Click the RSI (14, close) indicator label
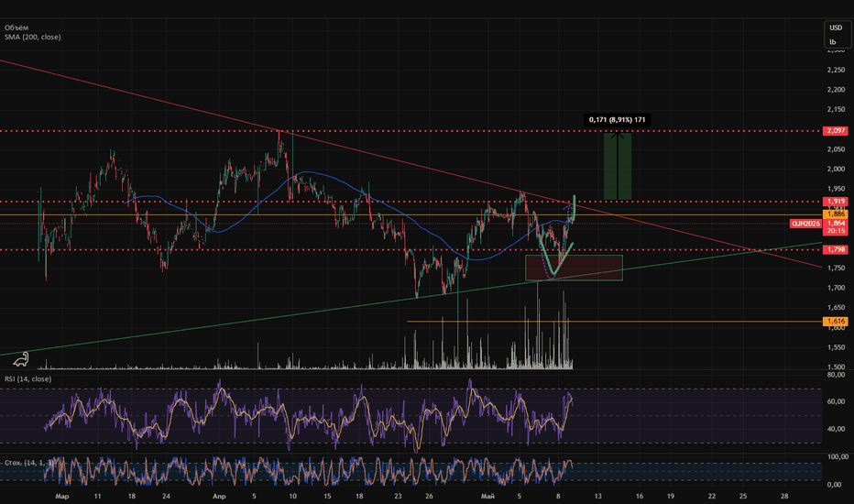The height and width of the screenshot is (504, 854). tap(27, 378)
